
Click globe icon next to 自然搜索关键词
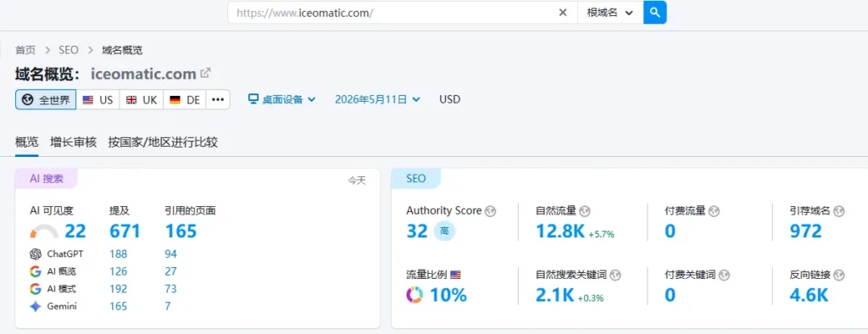[615, 275]
